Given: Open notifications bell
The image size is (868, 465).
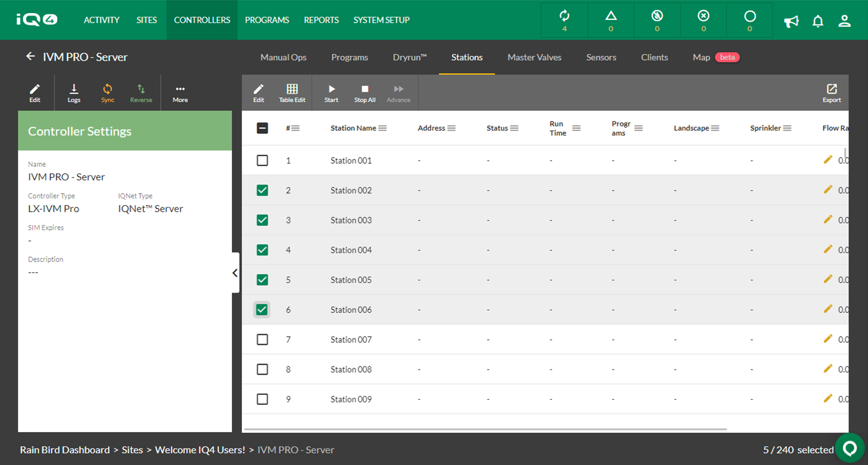Looking at the screenshot, I should coord(818,21).
